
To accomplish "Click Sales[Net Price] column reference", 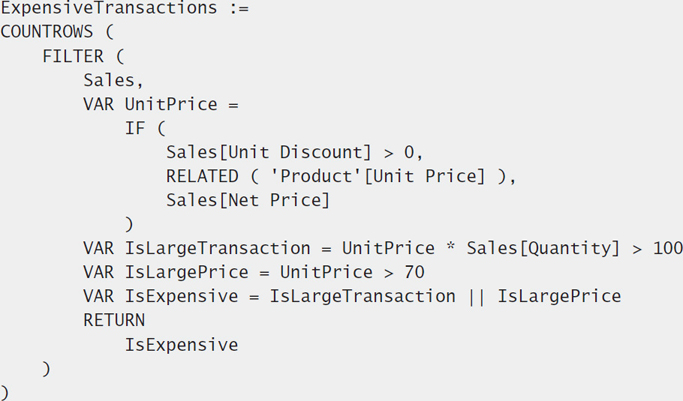I will point(248,200).
